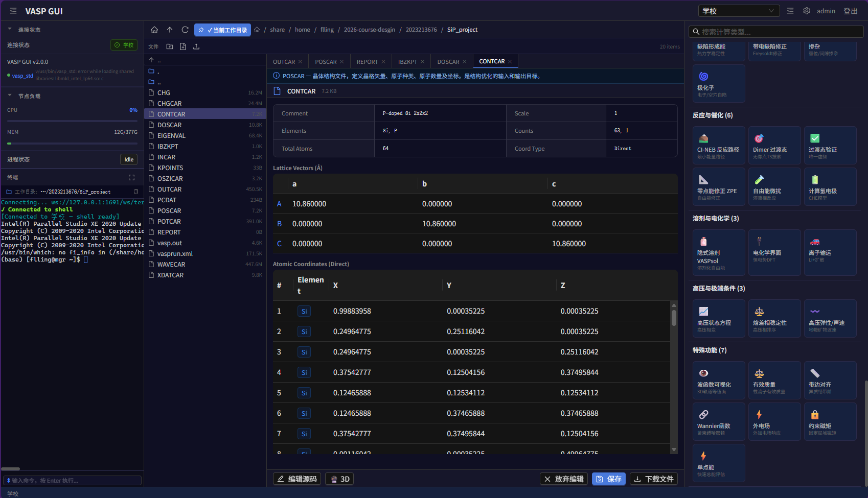This screenshot has height=498, width=868.
Task: Open the 约束磁矩 calculation card
Action: coord(830,422)
